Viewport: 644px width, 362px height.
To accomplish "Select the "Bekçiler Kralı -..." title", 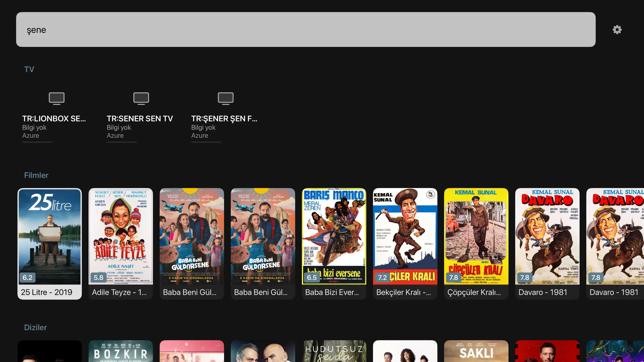I will 404,292.
